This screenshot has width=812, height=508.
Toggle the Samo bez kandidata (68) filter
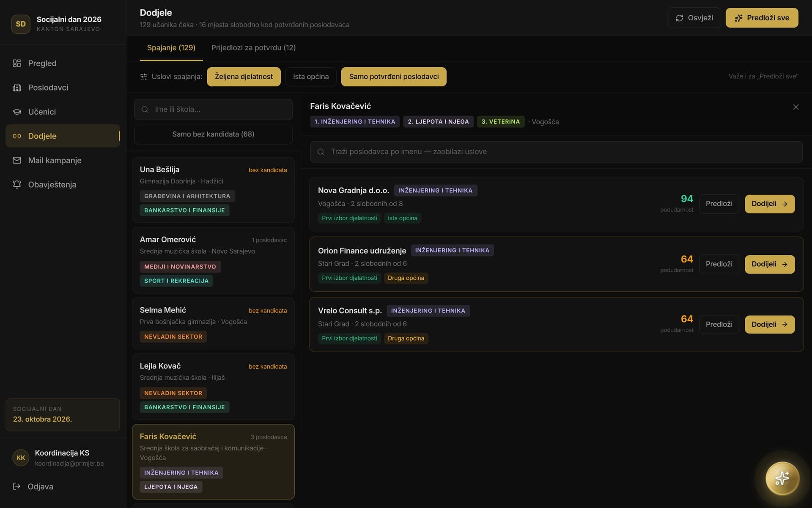(213, 134)
